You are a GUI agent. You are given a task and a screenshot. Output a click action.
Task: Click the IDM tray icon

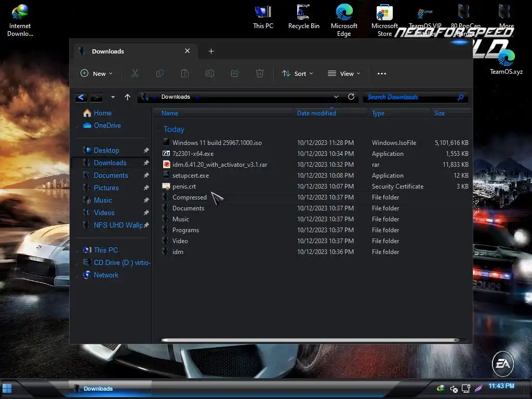tap(441, 388)
